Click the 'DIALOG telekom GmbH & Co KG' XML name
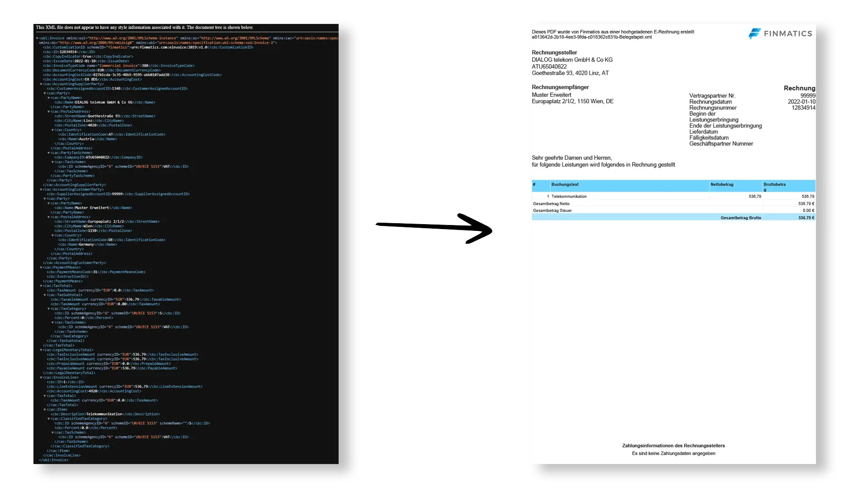Viewport: 868px width, 488px height. pos(104,103)
